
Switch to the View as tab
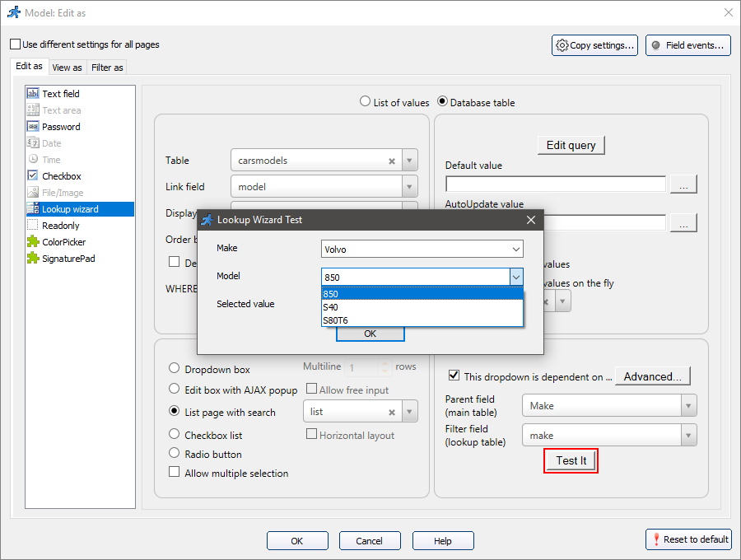pyautogui.click(x=67, y=67)
